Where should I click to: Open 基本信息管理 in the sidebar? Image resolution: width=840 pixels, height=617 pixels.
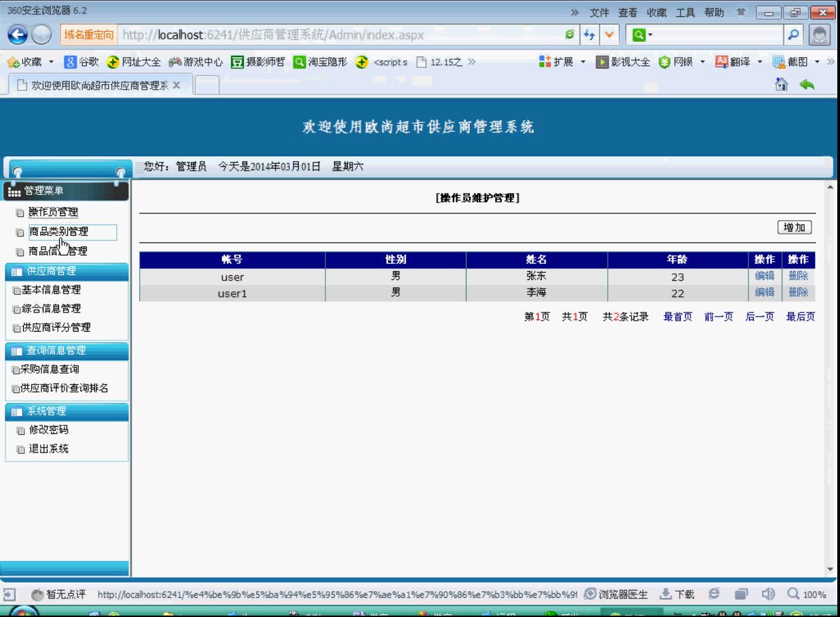coord(52,289)
